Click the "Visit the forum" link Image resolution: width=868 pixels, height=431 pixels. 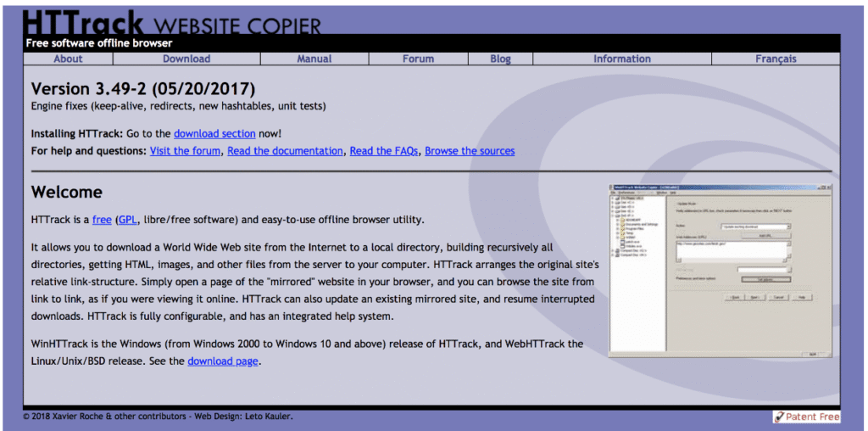pos(186,151)
